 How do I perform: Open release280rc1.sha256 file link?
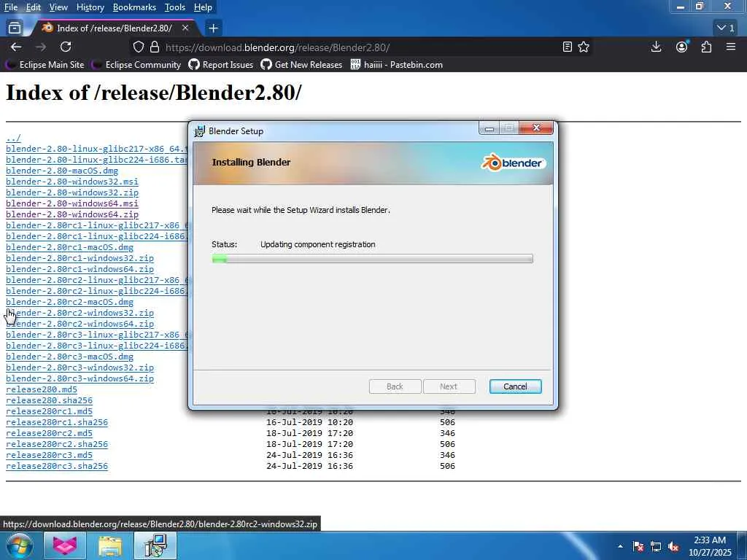pos(57,422)
